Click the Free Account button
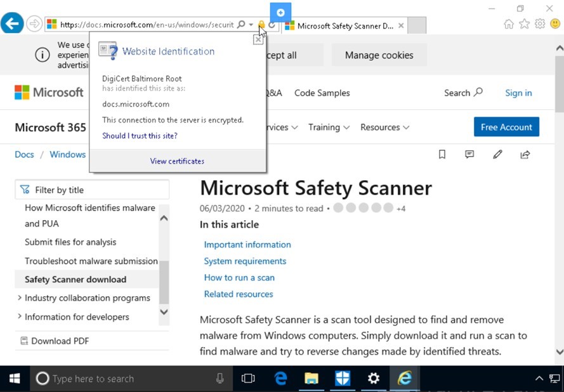Viewport: 564px width, 392px height. pyautogui.click(x=506, y=127)
